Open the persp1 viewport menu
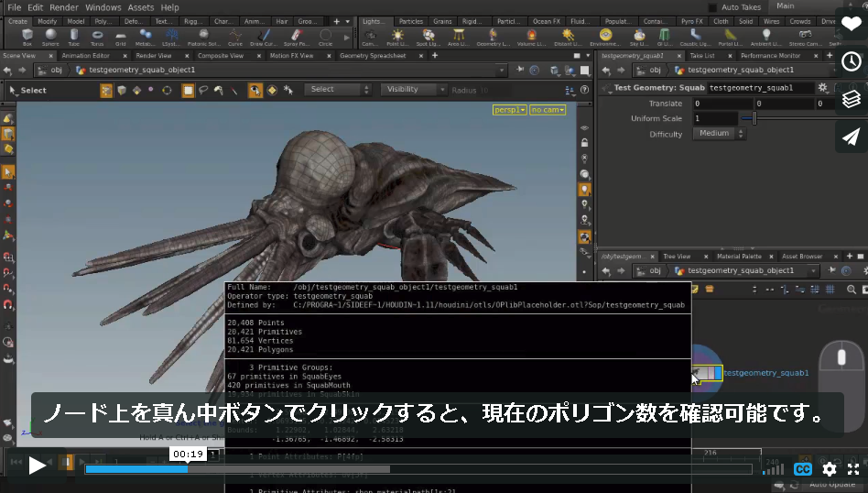This screenshot has width=868, height=493. coord(509,110)
